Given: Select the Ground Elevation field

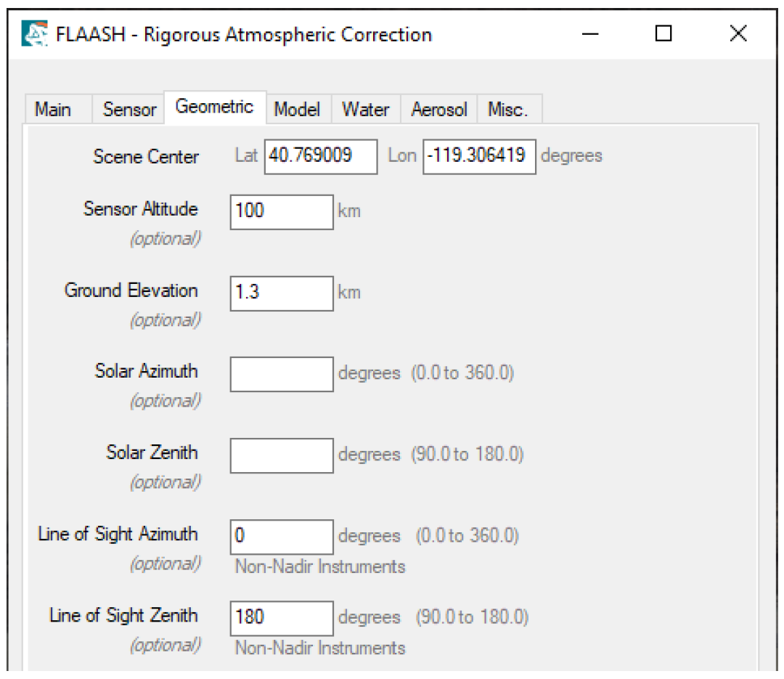Looking at the screenshot, I should point(282,293).
